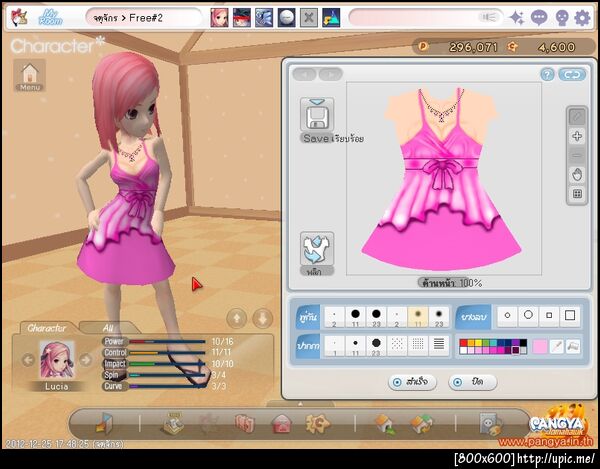Select the paint fill tool next to eyedropper
600x469 pixels.
click(x=573, y=347)
